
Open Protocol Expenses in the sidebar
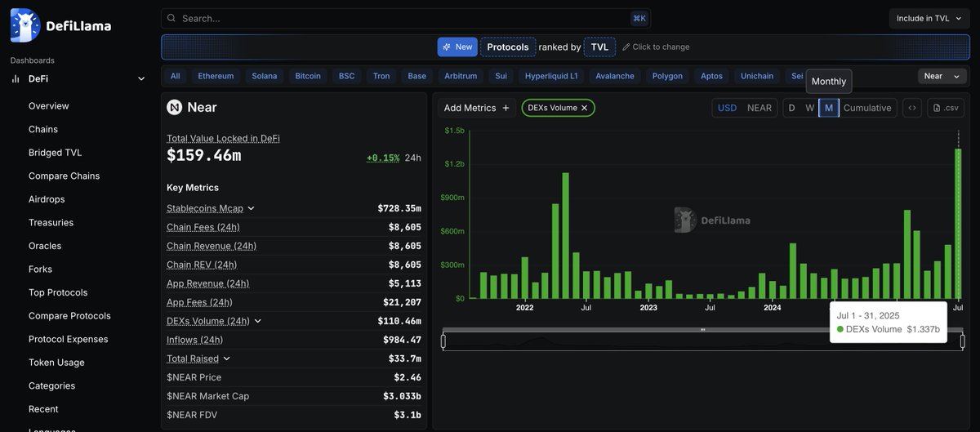point(69,339)
